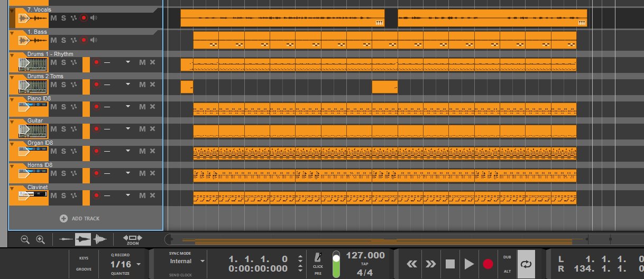
Task: Toggle the Loop button off
Action: click(x=526, y=264)
